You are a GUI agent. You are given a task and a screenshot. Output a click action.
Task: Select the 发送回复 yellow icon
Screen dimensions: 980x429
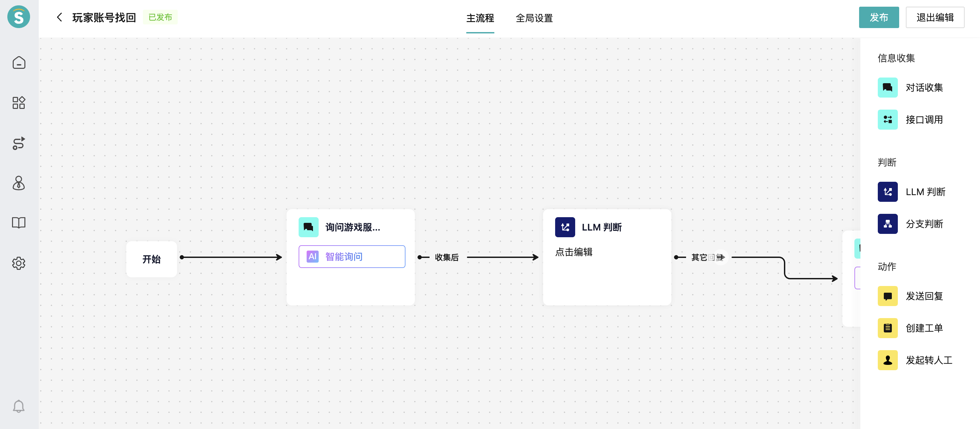click(887, 296)
